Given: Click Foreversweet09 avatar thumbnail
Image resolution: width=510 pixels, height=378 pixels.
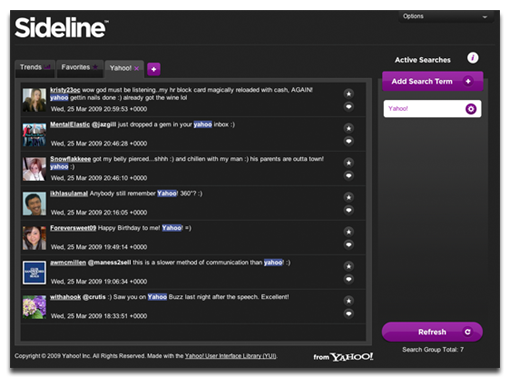Looking at the screenshot, I should coord(34,238).
